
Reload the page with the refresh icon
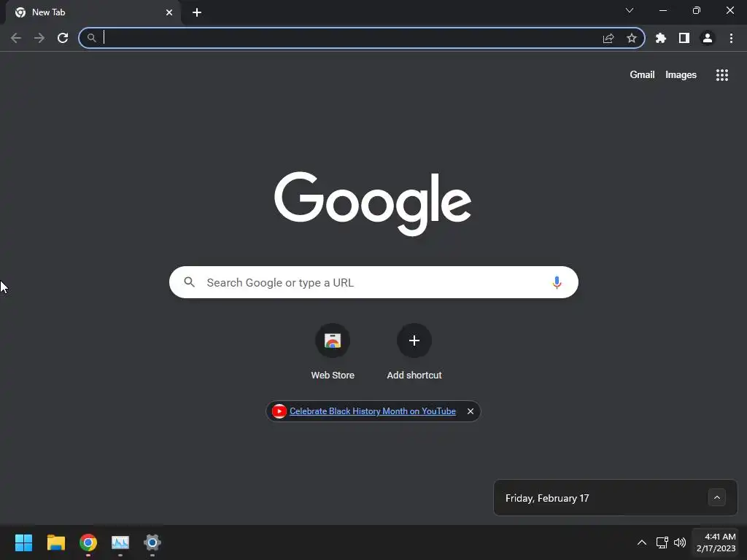63,38
